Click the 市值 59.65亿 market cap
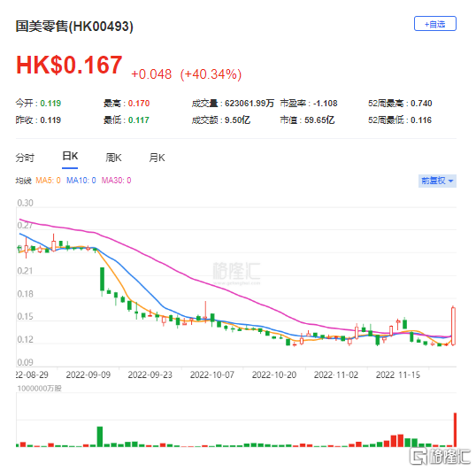 (x=307, y=120)
